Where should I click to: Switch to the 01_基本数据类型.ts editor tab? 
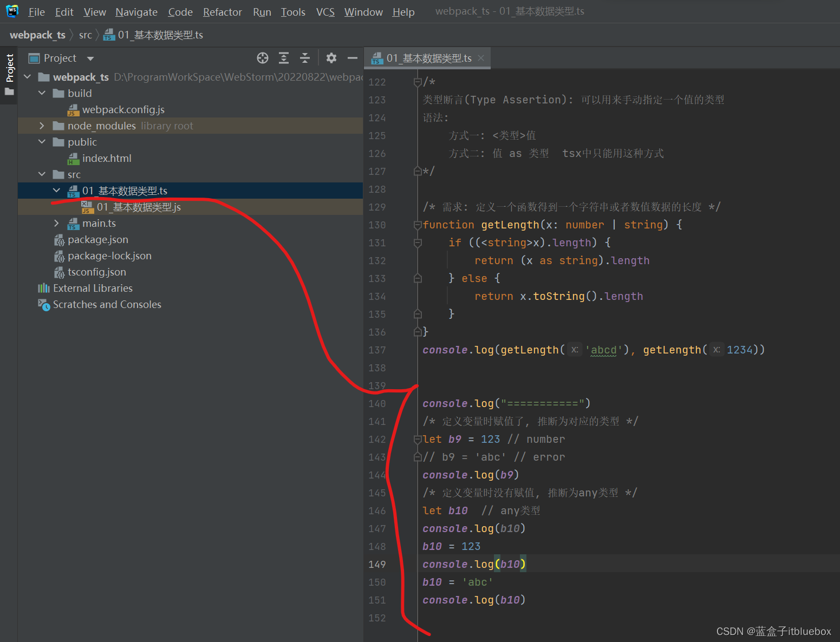point(428,58)
